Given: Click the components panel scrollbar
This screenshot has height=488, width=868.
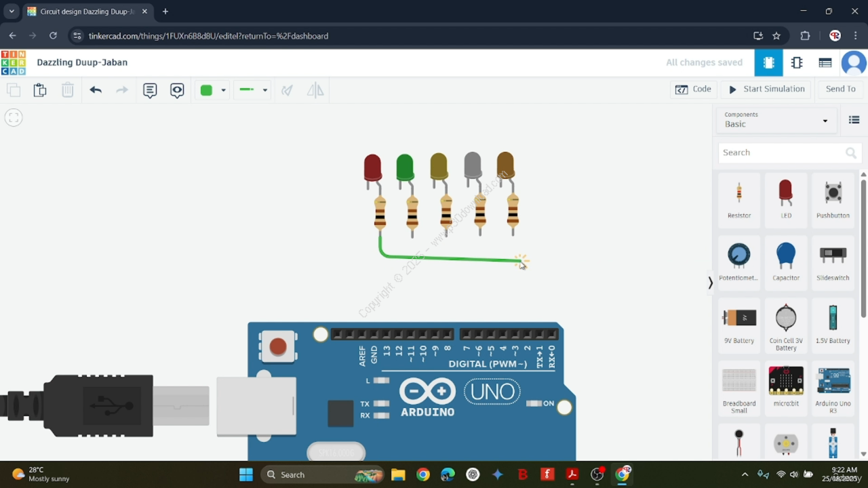Looking at the screenshot, I should click(x=863, y=247).
